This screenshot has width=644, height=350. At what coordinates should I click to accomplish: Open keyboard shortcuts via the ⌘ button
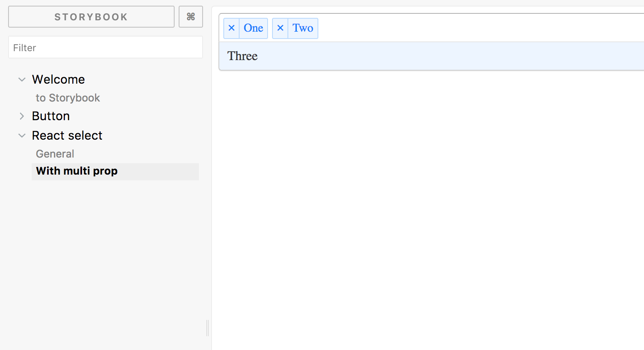click(x=191, y=17)
